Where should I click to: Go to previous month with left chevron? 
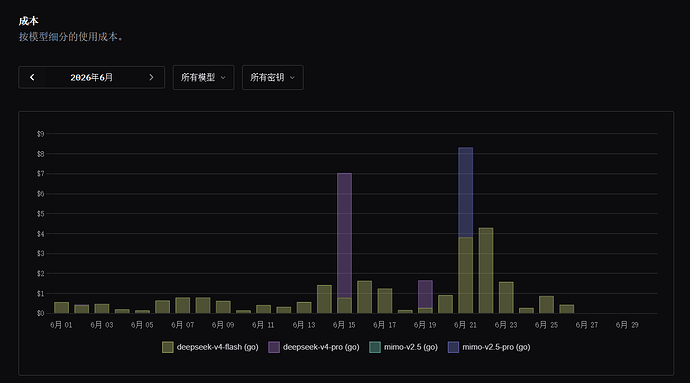(32, 77)
